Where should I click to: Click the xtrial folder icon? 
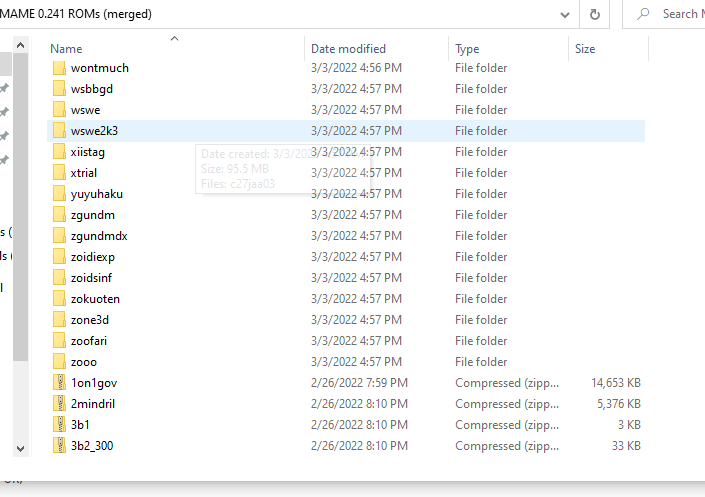(x=59, y=173)
